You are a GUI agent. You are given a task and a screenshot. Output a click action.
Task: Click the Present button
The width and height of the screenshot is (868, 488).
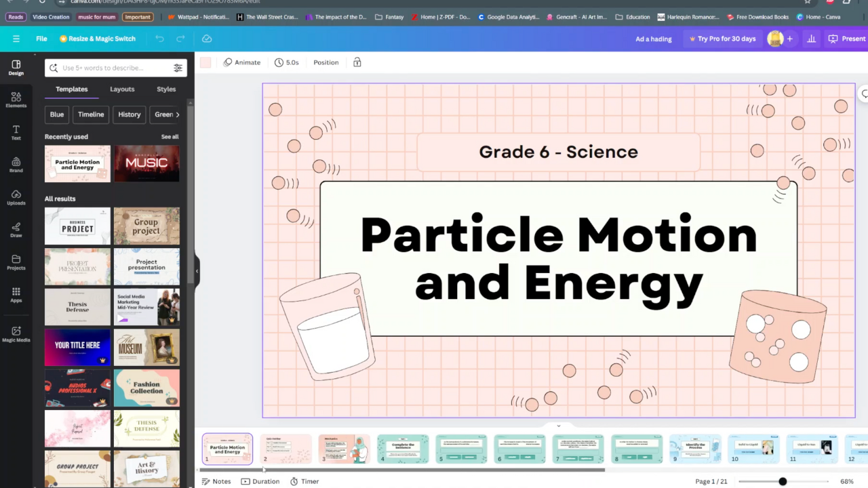(846, 39)
